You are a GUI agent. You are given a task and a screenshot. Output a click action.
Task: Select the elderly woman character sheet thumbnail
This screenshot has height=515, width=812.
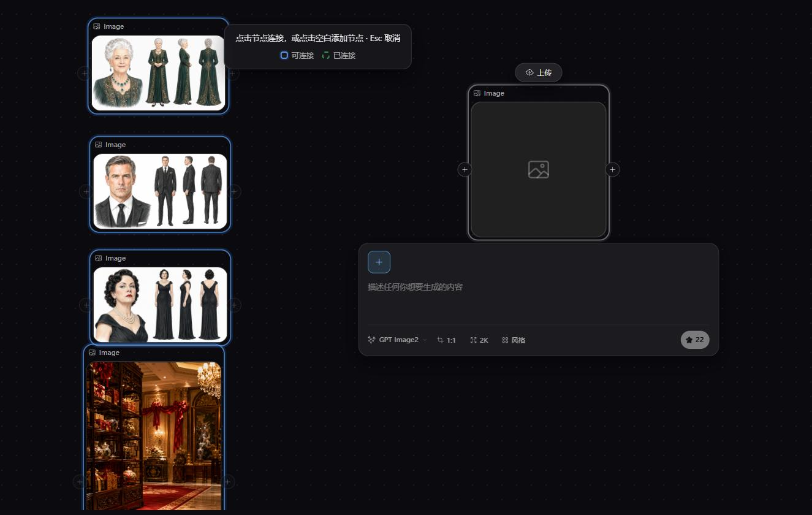pos(158,72)
